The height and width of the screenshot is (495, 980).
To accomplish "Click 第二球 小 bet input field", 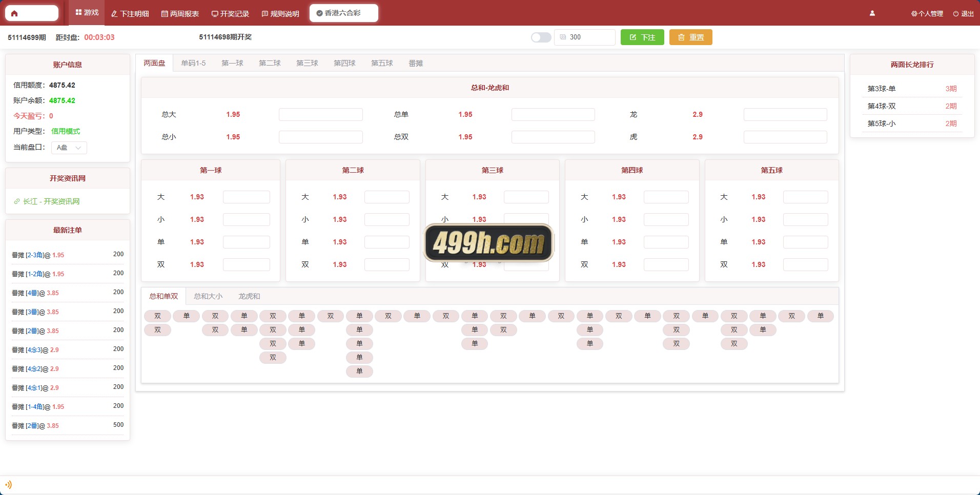I will pyautogui.click(x=387, y=219).
